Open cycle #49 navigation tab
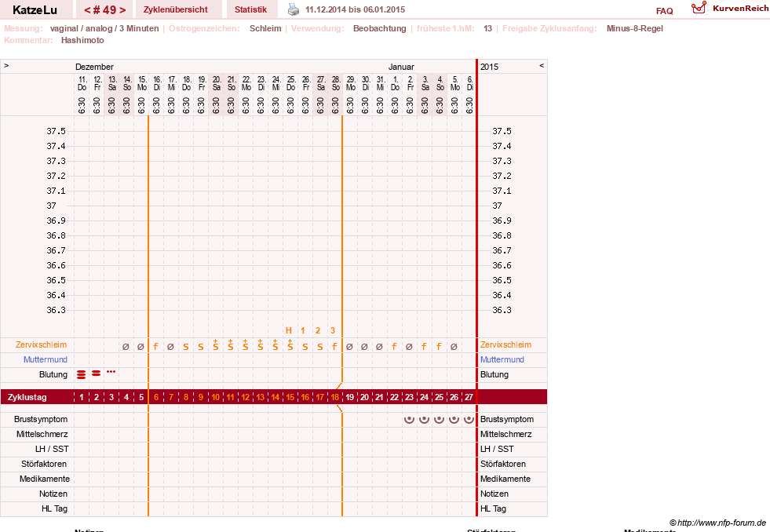This screenshot has width=770, height=532. [104, 9]
